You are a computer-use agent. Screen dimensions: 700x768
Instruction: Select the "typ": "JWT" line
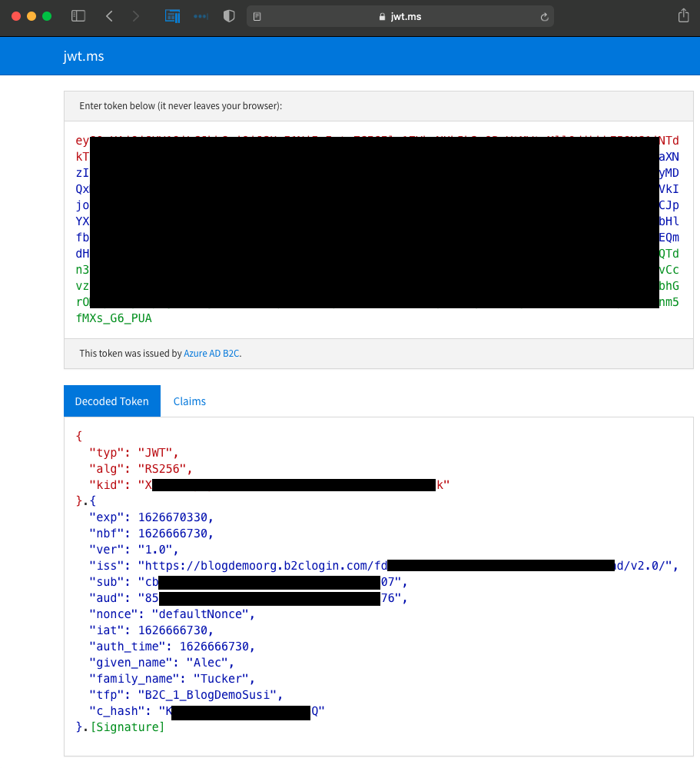[x=134, y=453]
